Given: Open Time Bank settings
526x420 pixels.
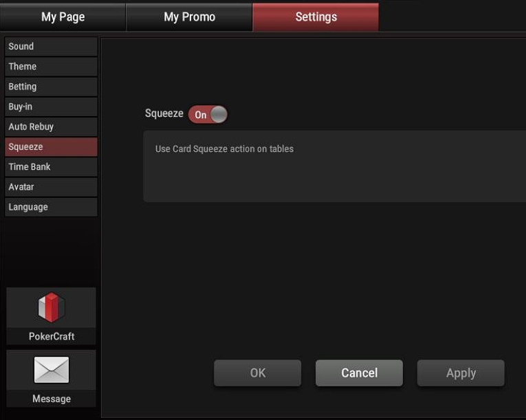Looking at the screenshot, I should click(51, 167).
